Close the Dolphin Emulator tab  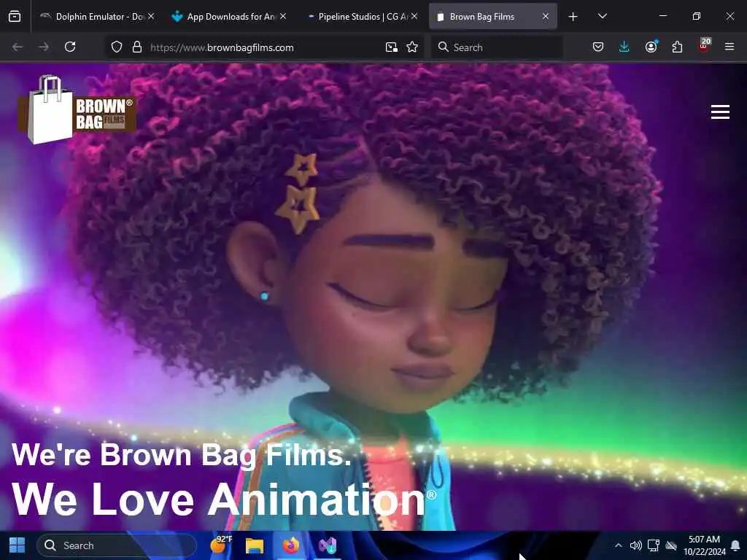[151, 17]
